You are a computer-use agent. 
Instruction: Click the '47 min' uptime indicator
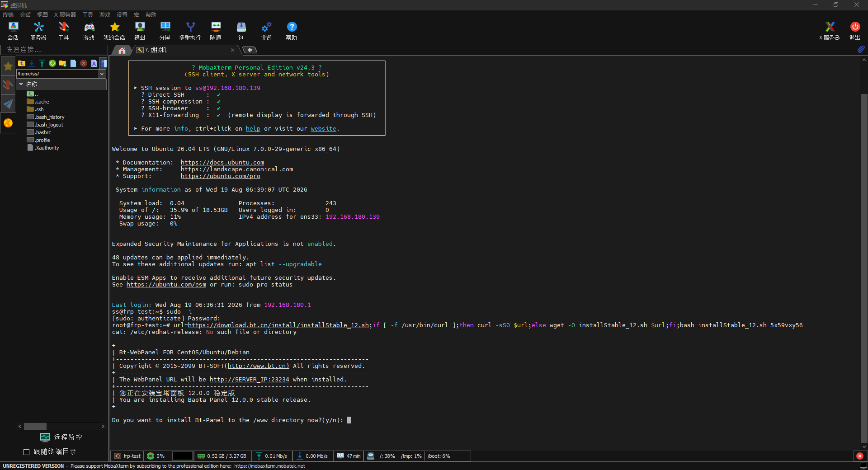click(x=349, y=456)
